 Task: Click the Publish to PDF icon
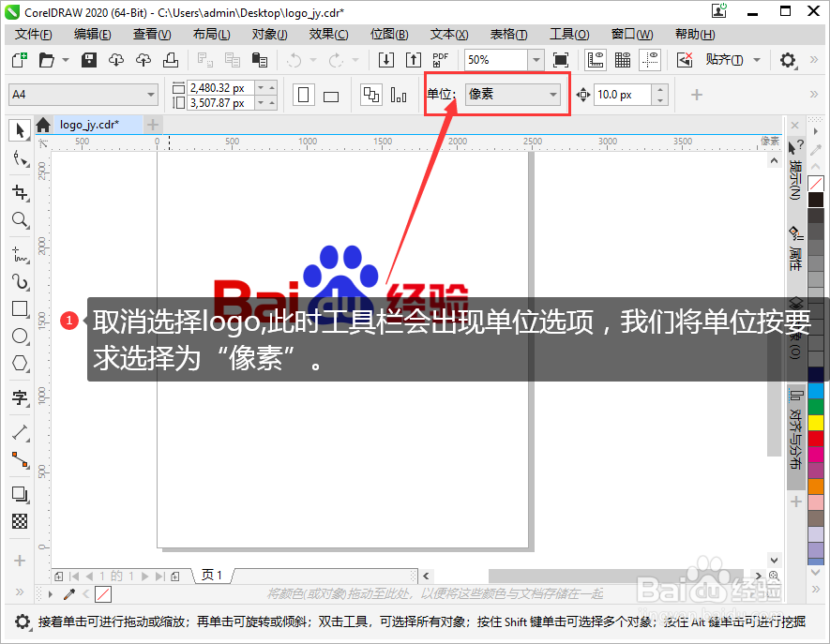[441, 60]
